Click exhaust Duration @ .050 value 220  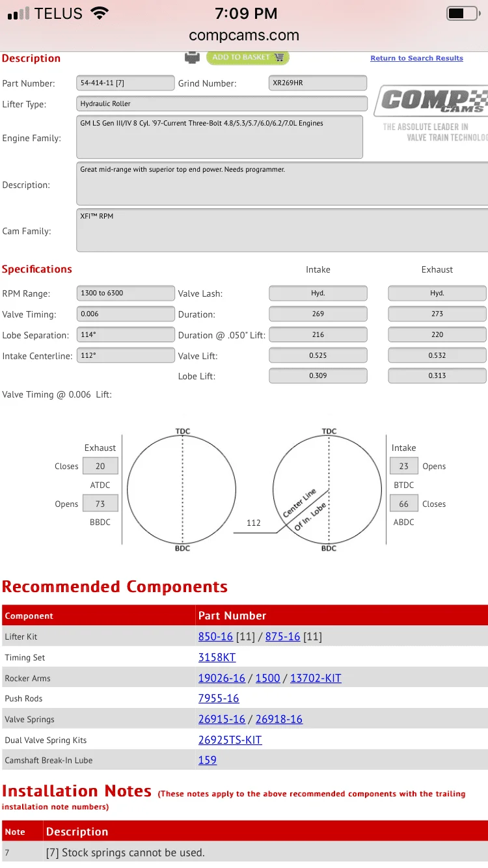click(x=437, y=334)
